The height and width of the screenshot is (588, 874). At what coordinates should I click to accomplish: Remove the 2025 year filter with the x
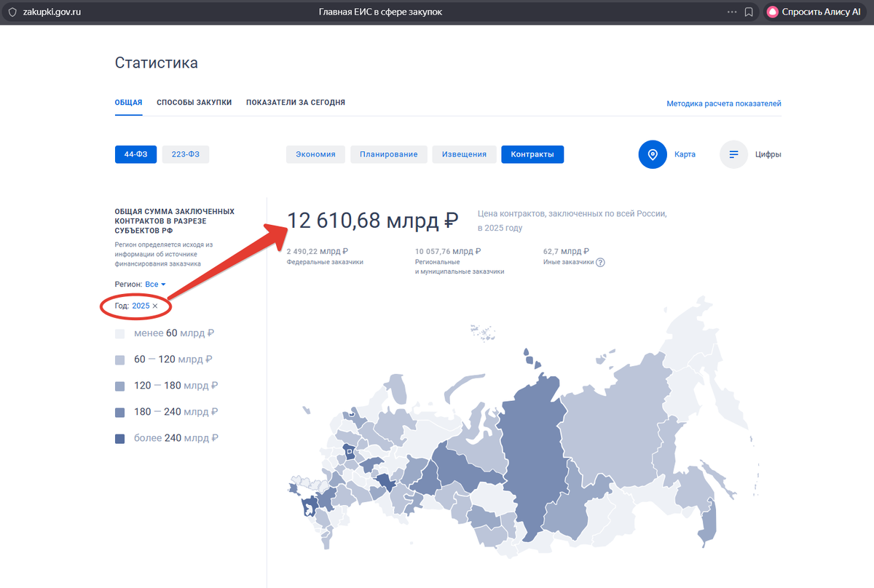pyautogui.click(x=155, y=306)
